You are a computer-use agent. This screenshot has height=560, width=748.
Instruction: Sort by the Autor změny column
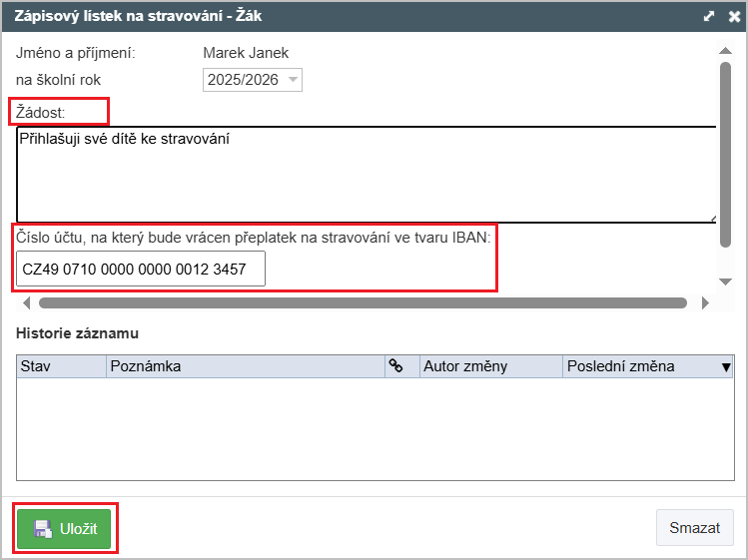tap(490, 366)
